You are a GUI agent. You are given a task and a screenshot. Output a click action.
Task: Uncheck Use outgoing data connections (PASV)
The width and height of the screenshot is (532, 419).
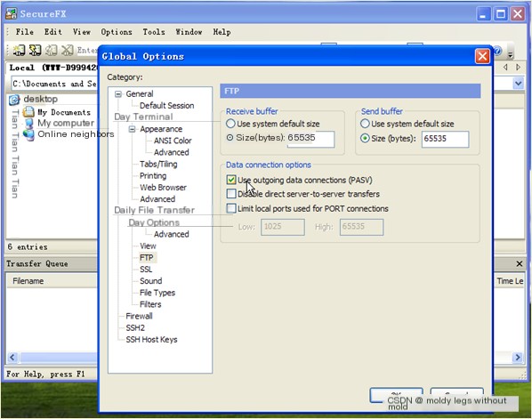coord(231,180)
